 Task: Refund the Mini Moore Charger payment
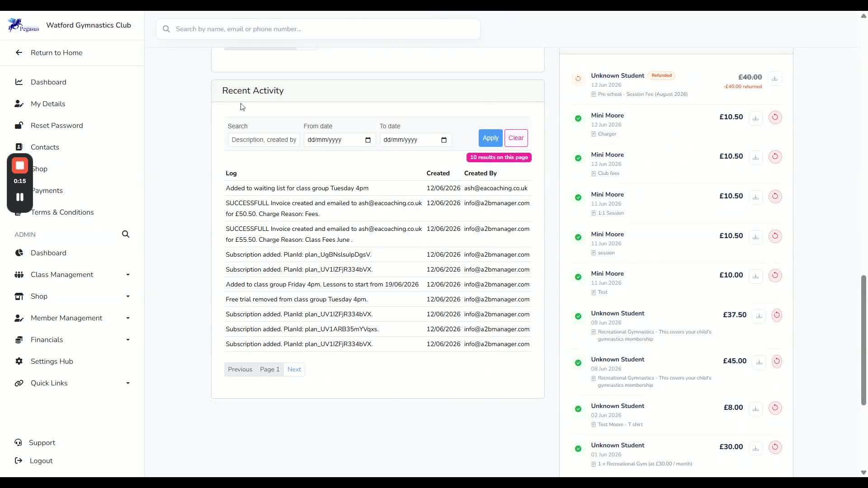(775, 117)
